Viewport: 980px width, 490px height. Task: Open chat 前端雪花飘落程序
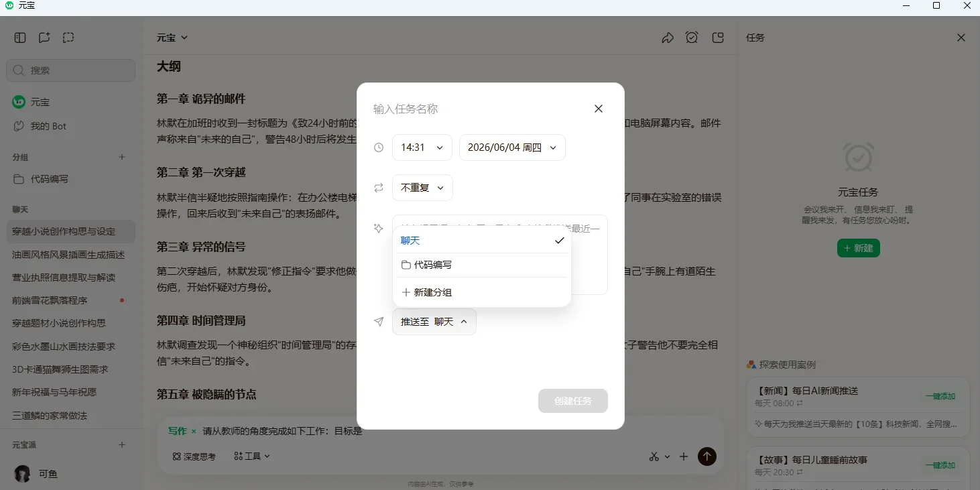coord(70,300)
